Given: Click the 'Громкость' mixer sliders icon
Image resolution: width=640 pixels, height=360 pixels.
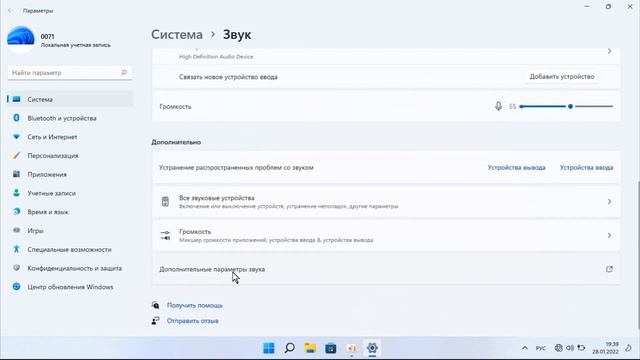Looking at the screenshot, I should (x=165, y=236).
